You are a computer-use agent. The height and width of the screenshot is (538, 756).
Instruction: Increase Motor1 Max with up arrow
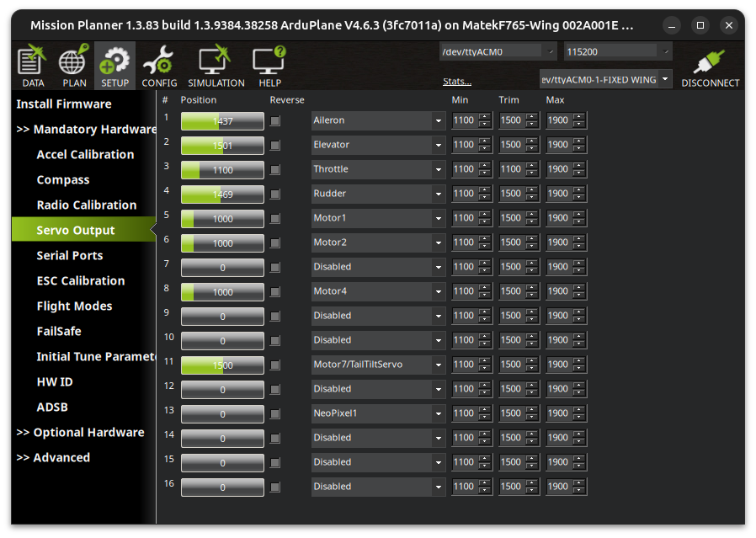pos(579,215)
